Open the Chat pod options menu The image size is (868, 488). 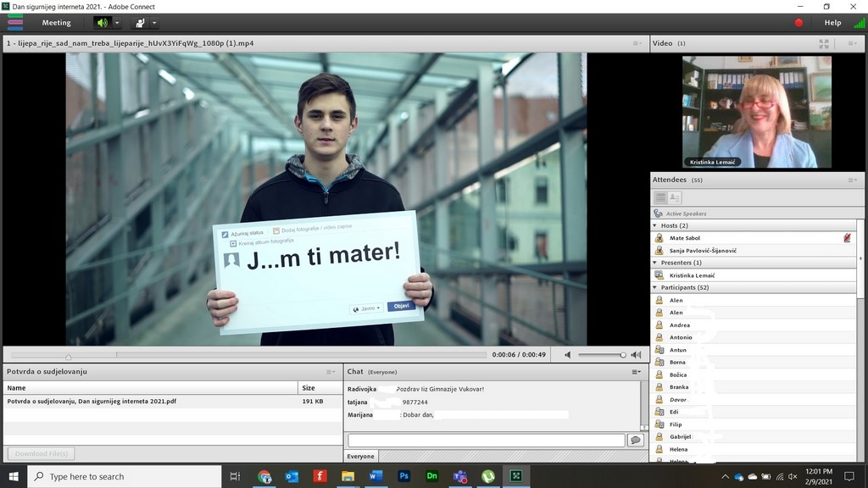(636, 372)
